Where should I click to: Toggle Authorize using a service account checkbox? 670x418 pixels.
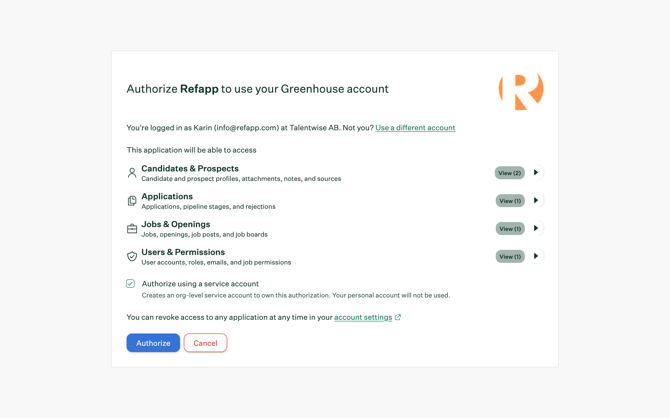[x=130, y=283]
